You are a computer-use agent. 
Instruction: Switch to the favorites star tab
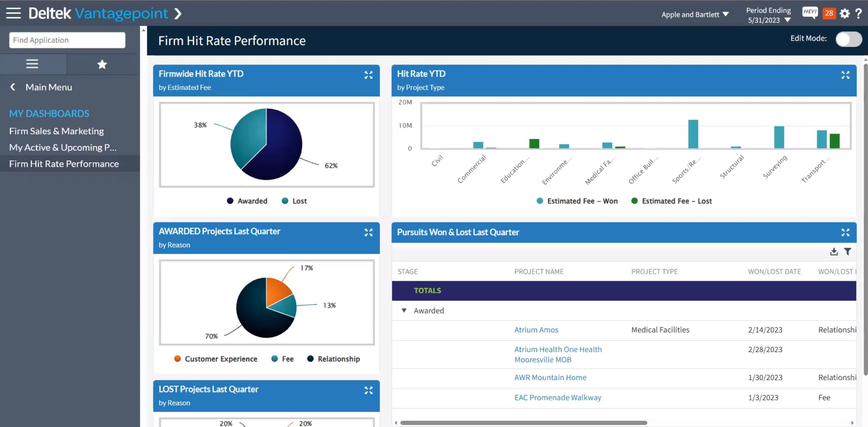(102, 64)
